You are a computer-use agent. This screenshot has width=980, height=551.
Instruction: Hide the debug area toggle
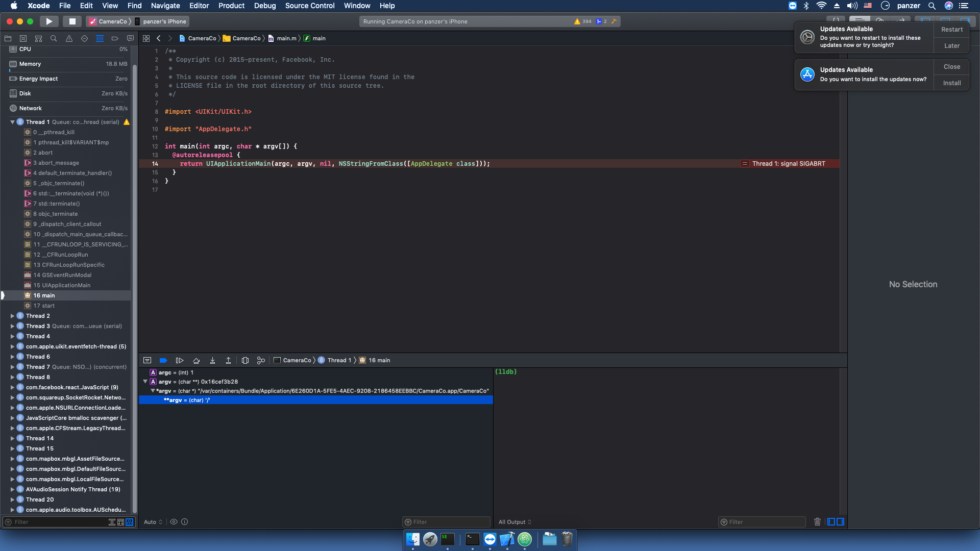pyautogui.click(x=147, y=360)
